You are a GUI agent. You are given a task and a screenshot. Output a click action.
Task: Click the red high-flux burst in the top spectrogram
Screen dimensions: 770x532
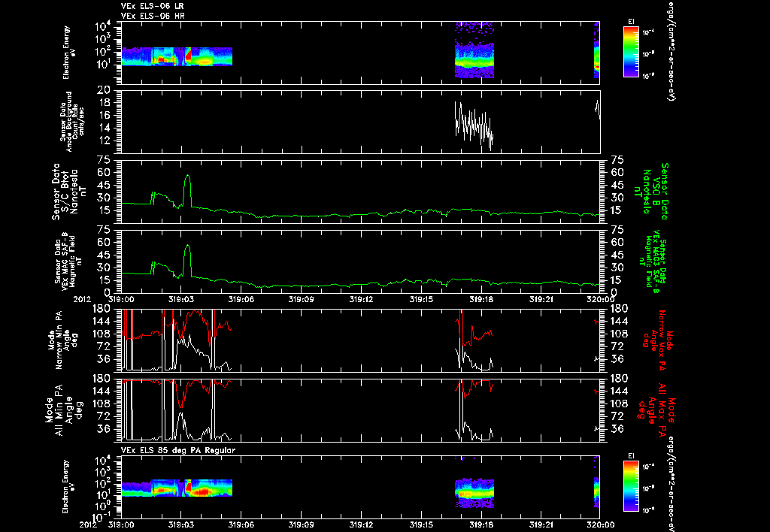(188, 54)
